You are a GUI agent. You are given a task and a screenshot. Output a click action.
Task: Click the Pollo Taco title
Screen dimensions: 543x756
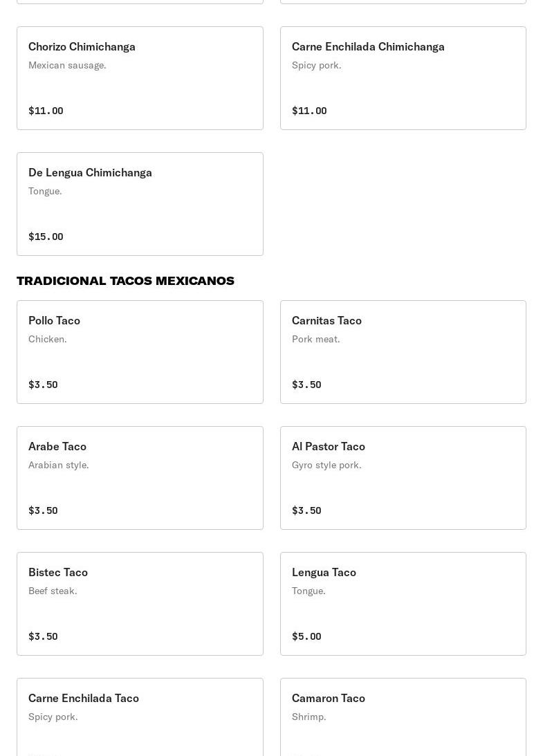54,320
